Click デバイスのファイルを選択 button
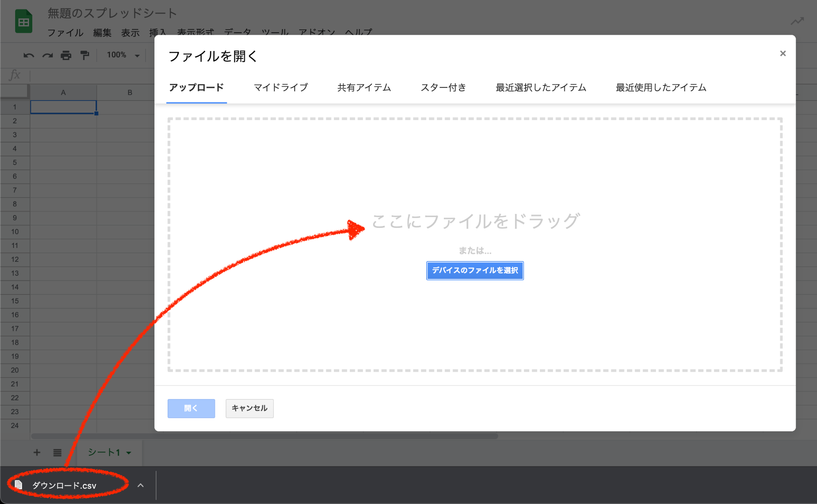817x504 pixels. [475, 270]
